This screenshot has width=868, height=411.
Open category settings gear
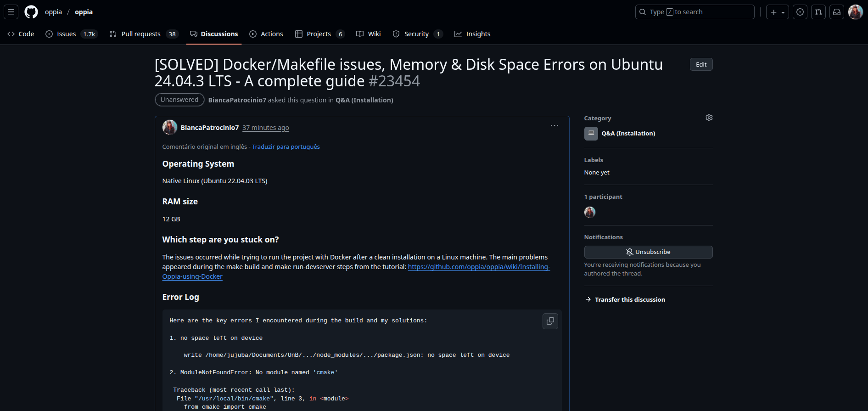[709, 118]
